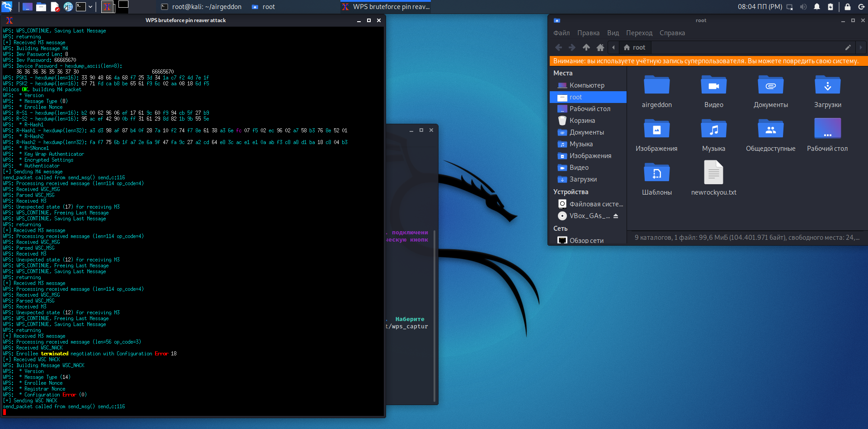
Task: Lock the screen with padlock icon
Action: (848, 7)
